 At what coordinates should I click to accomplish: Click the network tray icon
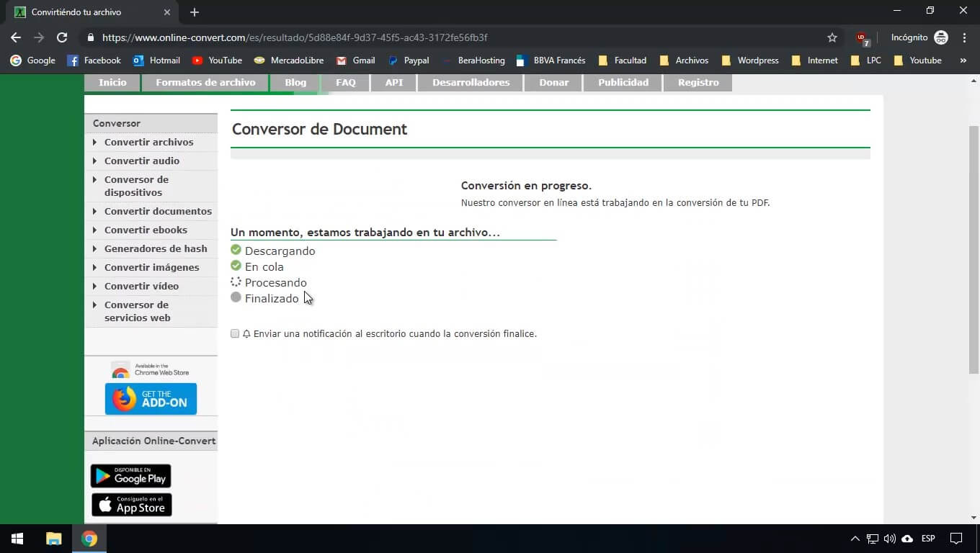[873, 539]
